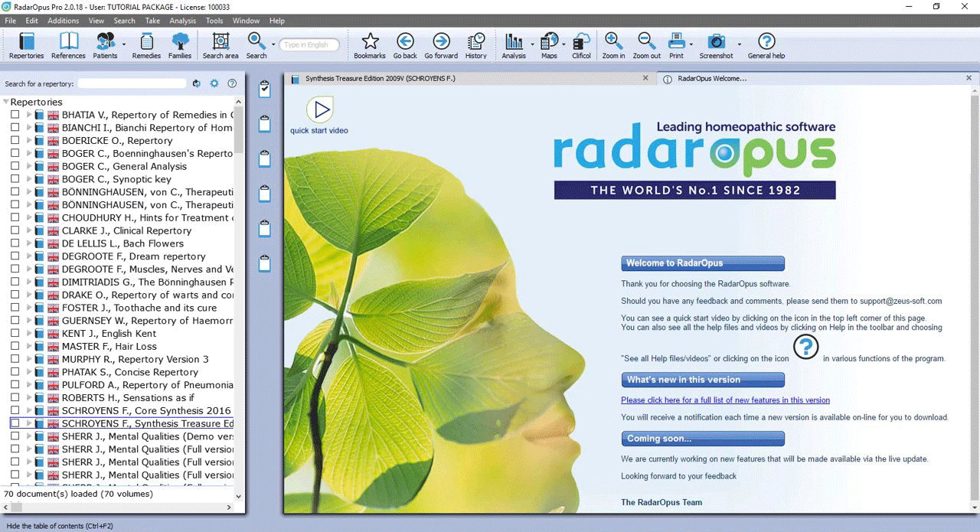Viewport: 980px width, 532px height.
Task: Open the Patients icon
Action: 105,45
